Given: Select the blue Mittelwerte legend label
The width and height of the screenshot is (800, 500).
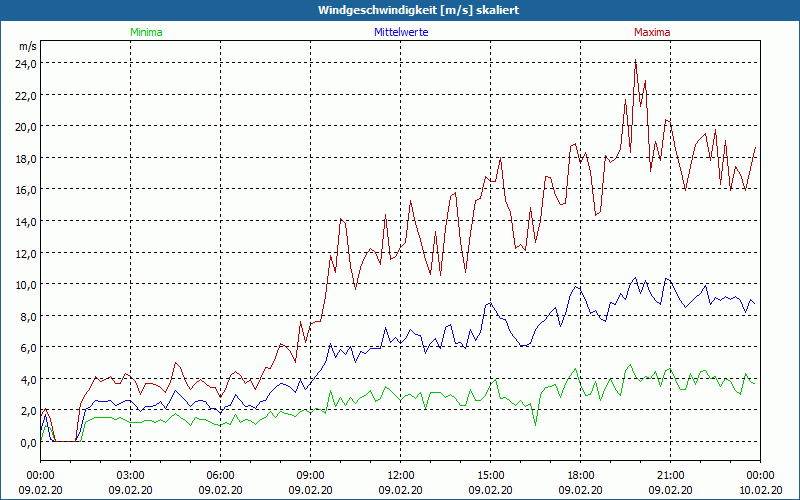Looking at the screenshot, I should click(400, 32).
